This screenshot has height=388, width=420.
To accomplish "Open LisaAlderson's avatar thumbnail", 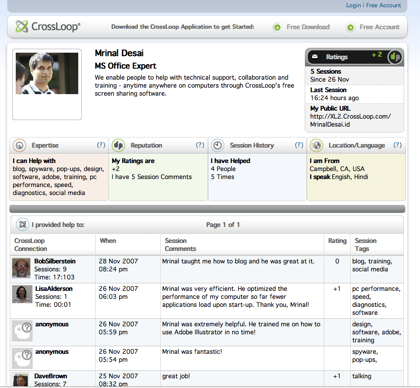I will [22, 294].
